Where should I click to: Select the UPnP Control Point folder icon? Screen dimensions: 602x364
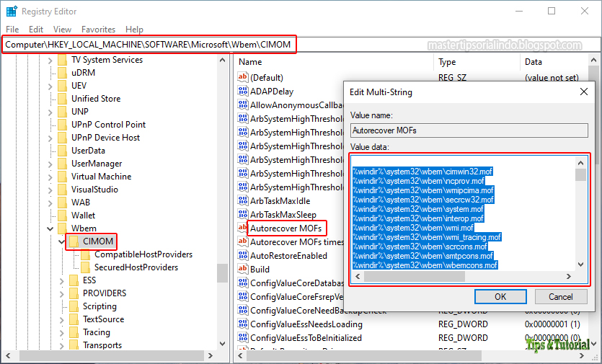pos(62,125)
